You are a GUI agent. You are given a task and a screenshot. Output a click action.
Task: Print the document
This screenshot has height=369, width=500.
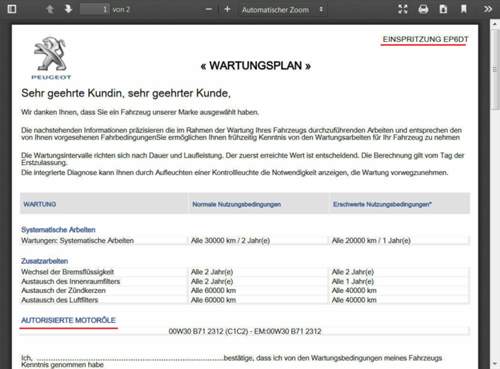click(423, 9)
